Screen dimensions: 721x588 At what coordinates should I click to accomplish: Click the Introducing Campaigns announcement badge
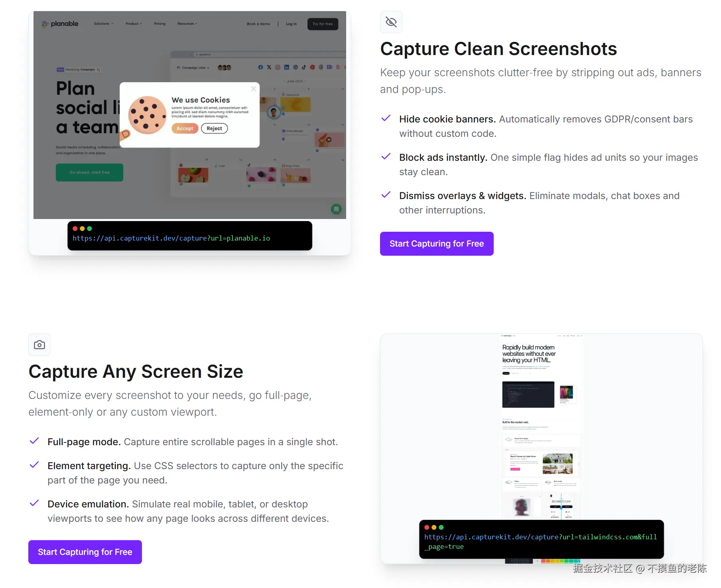(x=78, y=69)
